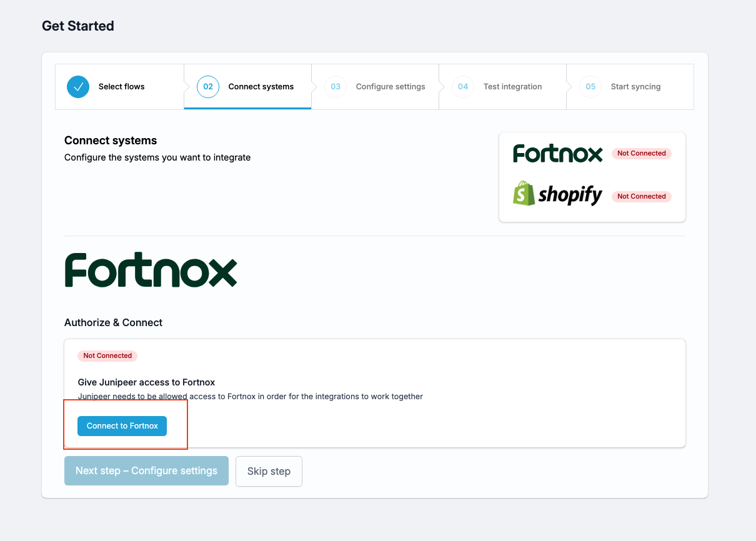Click the Skip step button
The height and width of the screenshot is (541, 756).
tap(269, 471)
